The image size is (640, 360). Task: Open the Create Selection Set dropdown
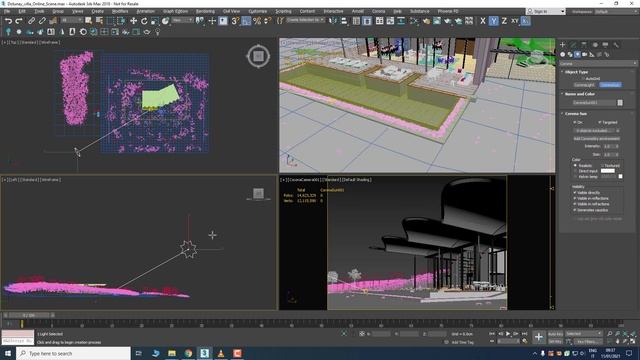coord(305,20)
